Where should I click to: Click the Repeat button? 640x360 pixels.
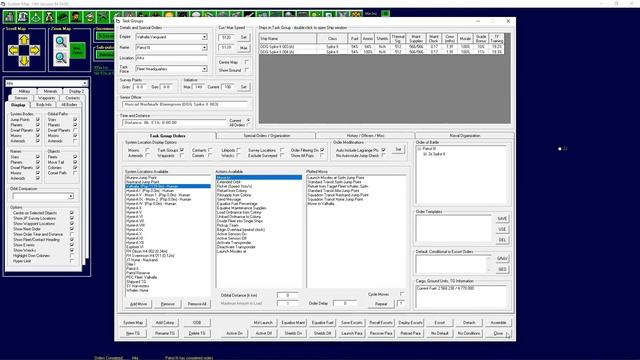[x=381, y=304]
